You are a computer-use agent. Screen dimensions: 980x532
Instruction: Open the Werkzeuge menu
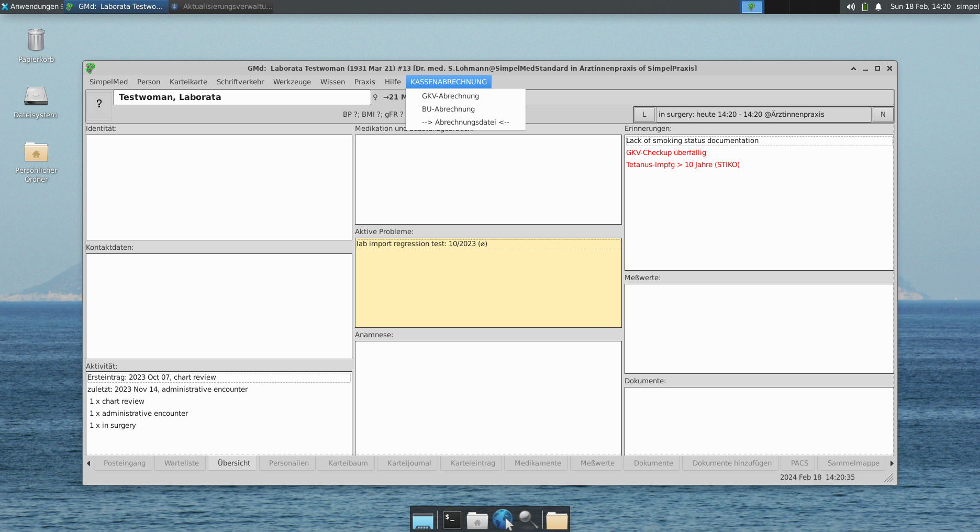292,82
